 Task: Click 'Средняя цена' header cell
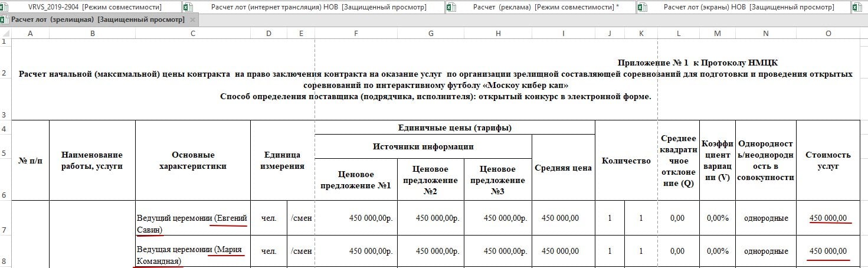[564, 168]
